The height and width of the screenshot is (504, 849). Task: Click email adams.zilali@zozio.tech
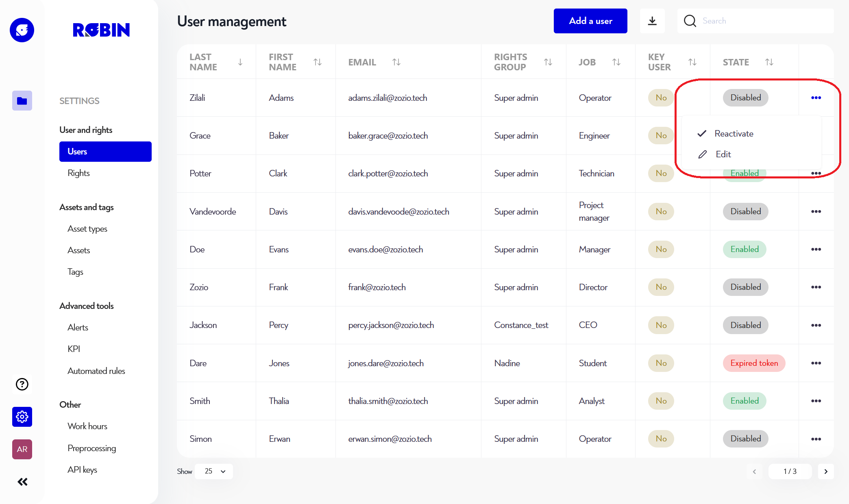pyautogui.click(x=387, y=98)
